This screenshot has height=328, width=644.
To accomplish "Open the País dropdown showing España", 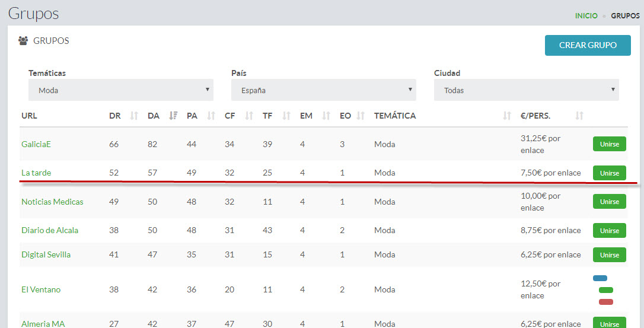I will coord(324,90).
